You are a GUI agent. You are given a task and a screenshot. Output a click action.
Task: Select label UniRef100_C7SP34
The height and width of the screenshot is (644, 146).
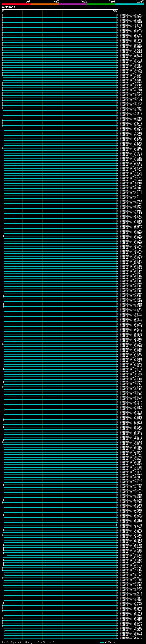tap(131, 525)
